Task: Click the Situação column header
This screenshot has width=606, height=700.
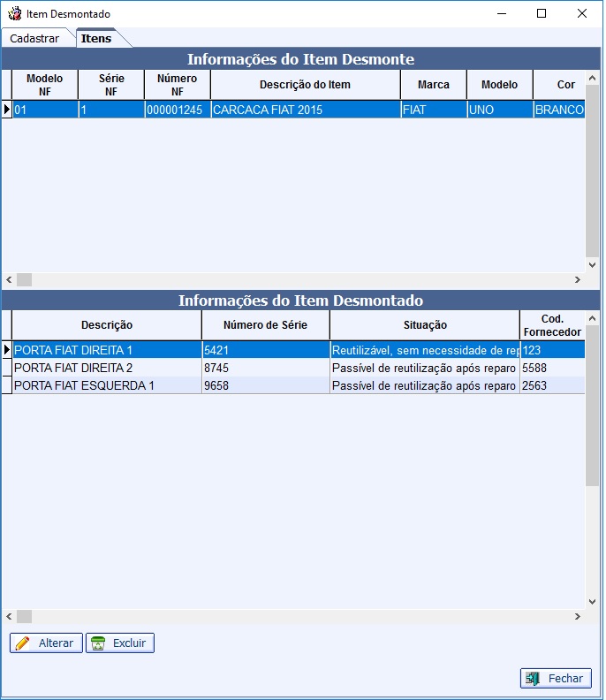Action: tap(425, 325)
